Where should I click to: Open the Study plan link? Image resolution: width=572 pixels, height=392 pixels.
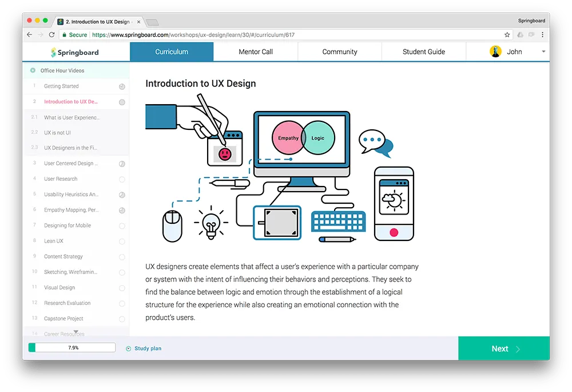148,349
